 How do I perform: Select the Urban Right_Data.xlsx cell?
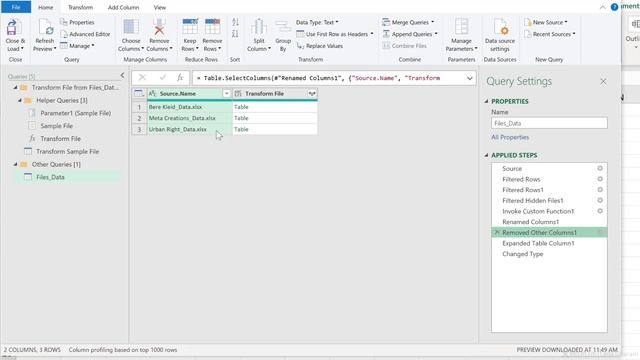189,129
